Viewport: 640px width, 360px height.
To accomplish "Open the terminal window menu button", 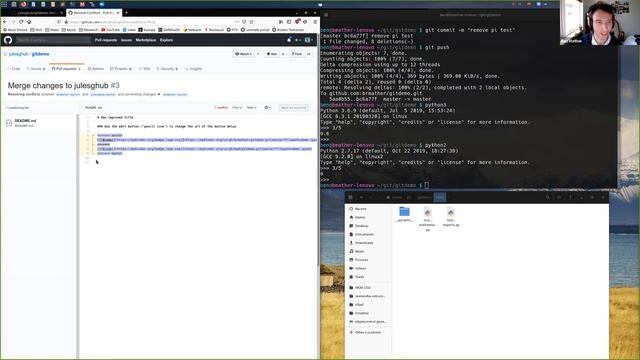I will pyautogui.click(x=326, y=15).
